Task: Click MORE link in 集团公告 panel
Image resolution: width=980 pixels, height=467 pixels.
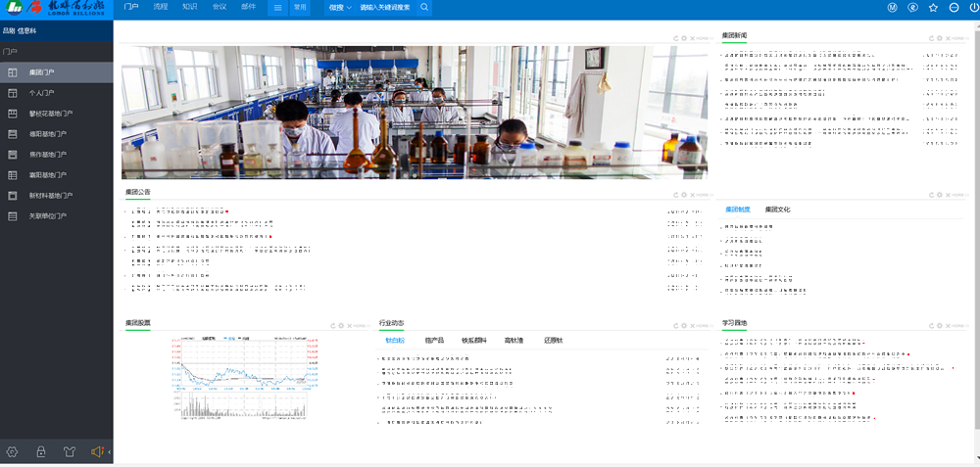Action: coord(703,195)
